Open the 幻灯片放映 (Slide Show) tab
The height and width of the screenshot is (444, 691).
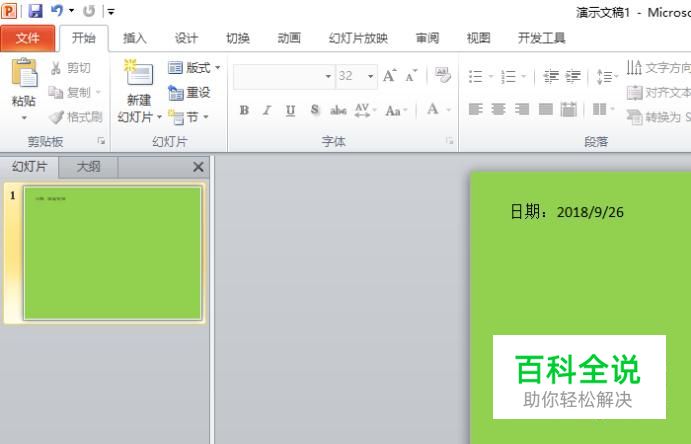(x=358, y=38)
